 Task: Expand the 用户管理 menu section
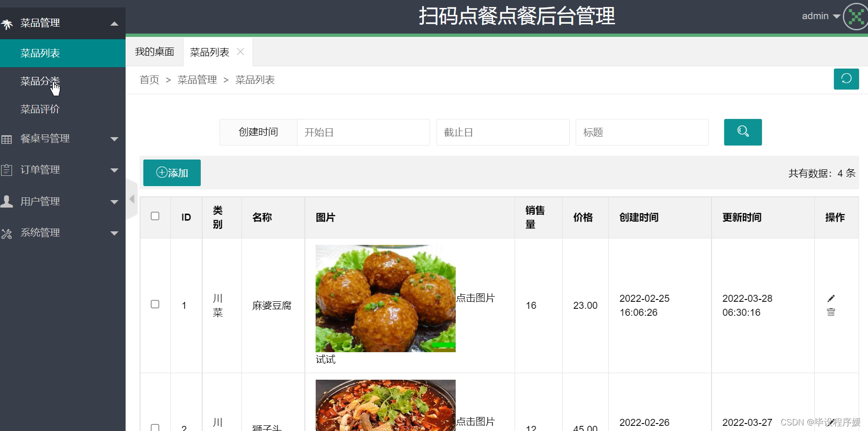coord(114,202)
